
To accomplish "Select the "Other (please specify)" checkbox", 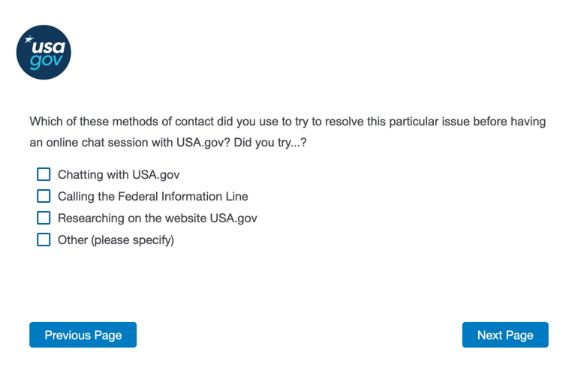I will click(44, 240).
